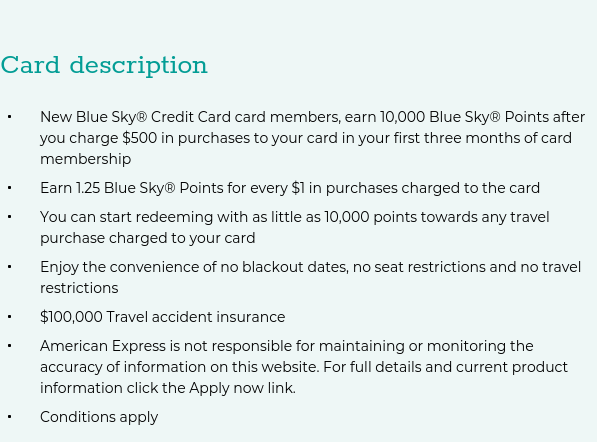The width and height of the screenshot is (597, 442).
Task: Click the bullet marker before "Earn 1.25"
Action: point(10,188)
